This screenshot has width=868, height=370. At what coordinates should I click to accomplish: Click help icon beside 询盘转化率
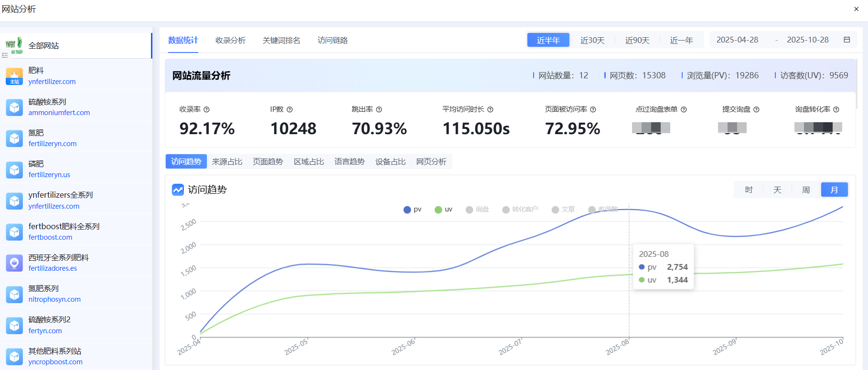pos(836,109)
